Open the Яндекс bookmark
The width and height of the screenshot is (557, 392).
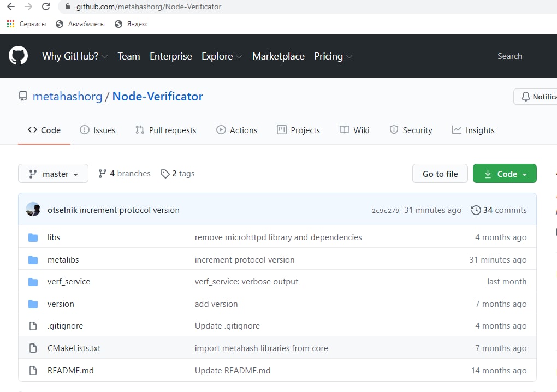tap(132, 24)
